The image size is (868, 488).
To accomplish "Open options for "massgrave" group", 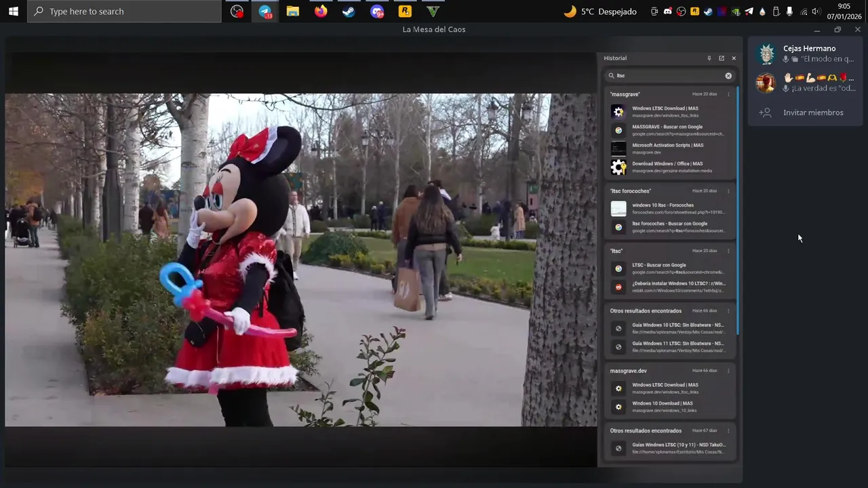I will pyautogui.click(x=728, y=94).
